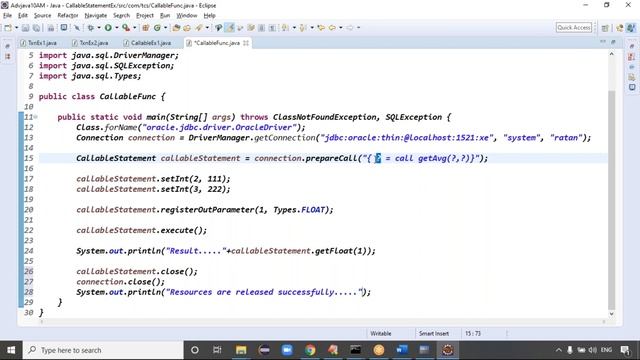
Task: Click the editor scroll up arrow
Action: click(611, 54)
